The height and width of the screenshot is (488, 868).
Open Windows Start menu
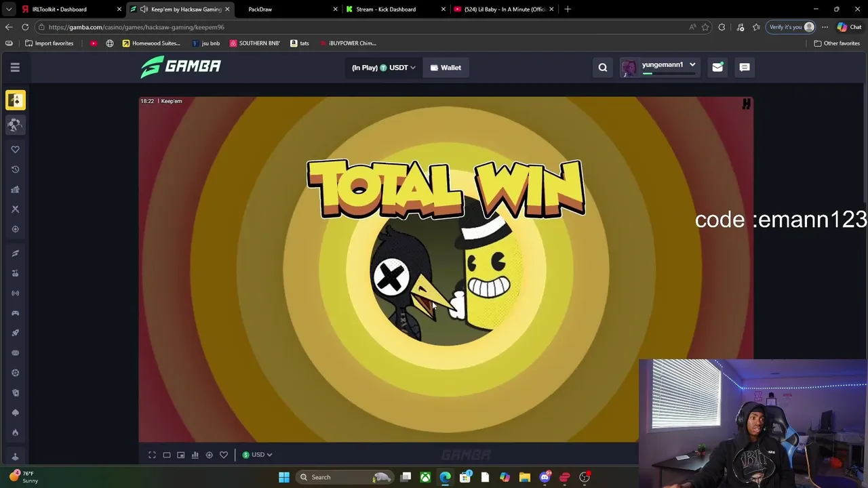pyautogui.click(x=284, y=477)
